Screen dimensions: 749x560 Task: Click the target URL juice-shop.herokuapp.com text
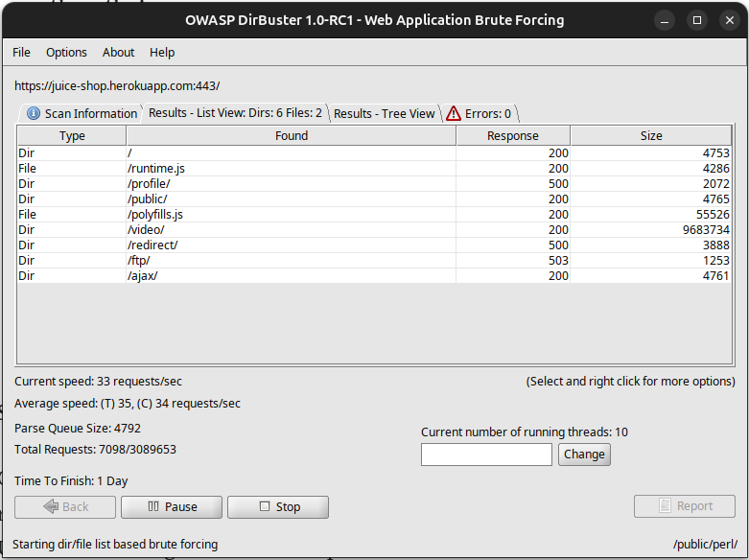[x=117, y=85]
